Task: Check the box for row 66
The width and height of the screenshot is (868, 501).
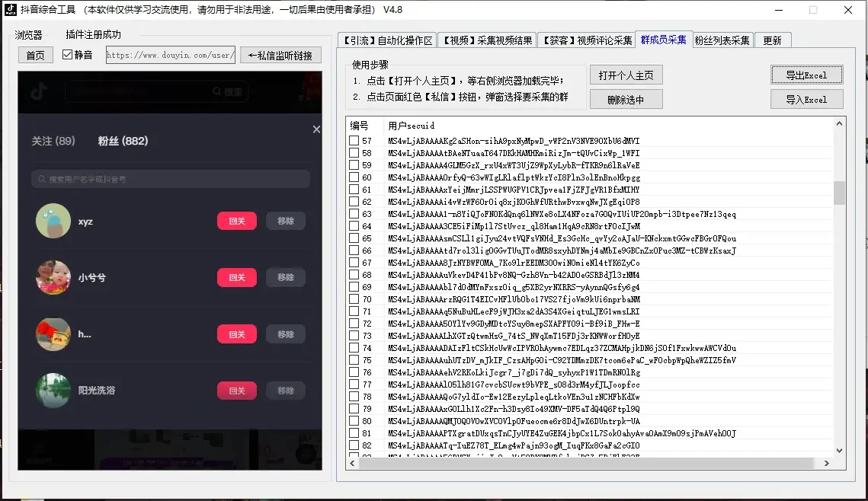Action: click(x=354, y=250)
